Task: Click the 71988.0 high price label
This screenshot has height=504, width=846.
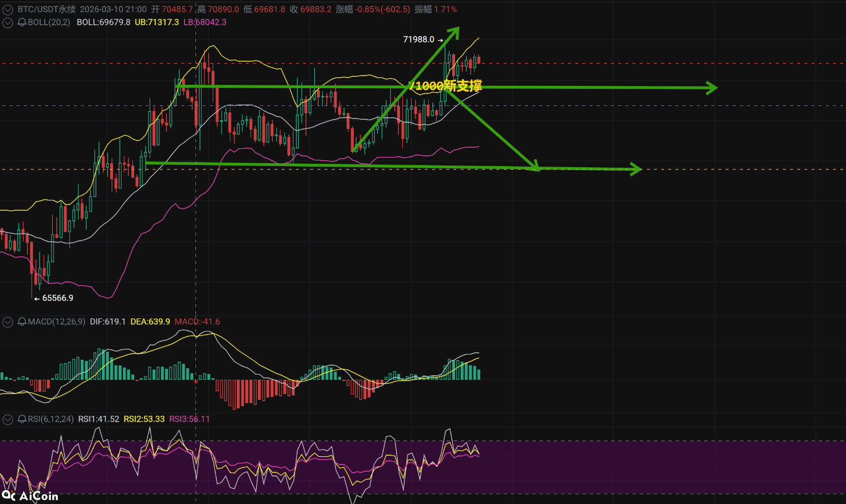Action: click(x=418, y=40)
